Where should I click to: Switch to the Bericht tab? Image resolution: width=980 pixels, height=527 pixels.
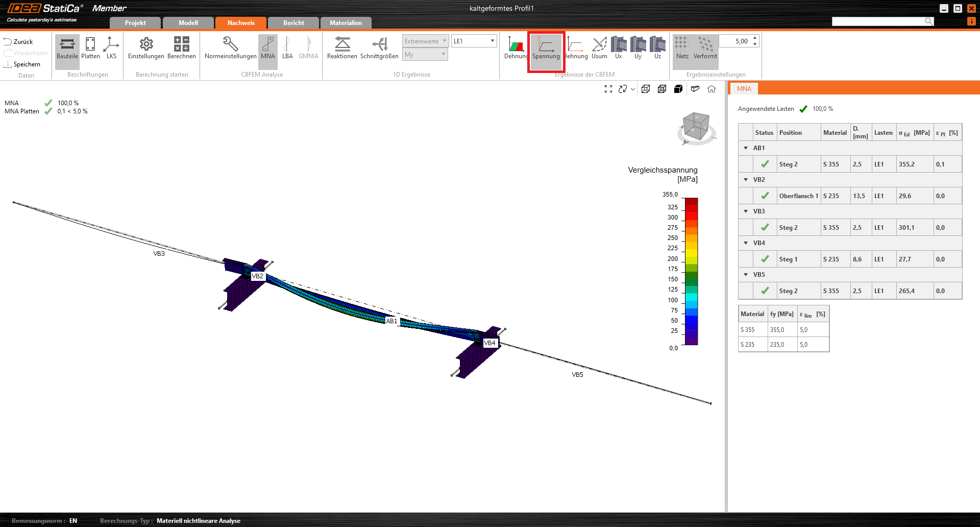tap(293, 23)
